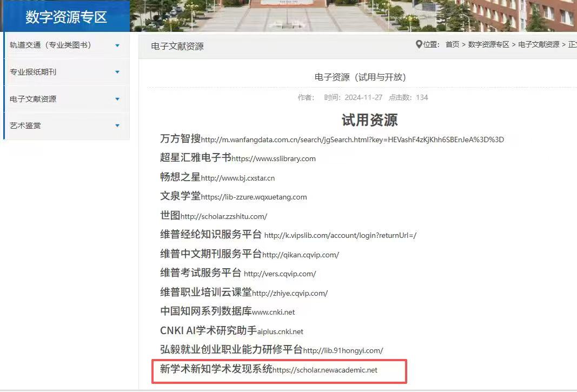Screen dimensions: 577x392
Task: Click 电子文献资源 breadcrumb link
Action: [x=539, y=44]
